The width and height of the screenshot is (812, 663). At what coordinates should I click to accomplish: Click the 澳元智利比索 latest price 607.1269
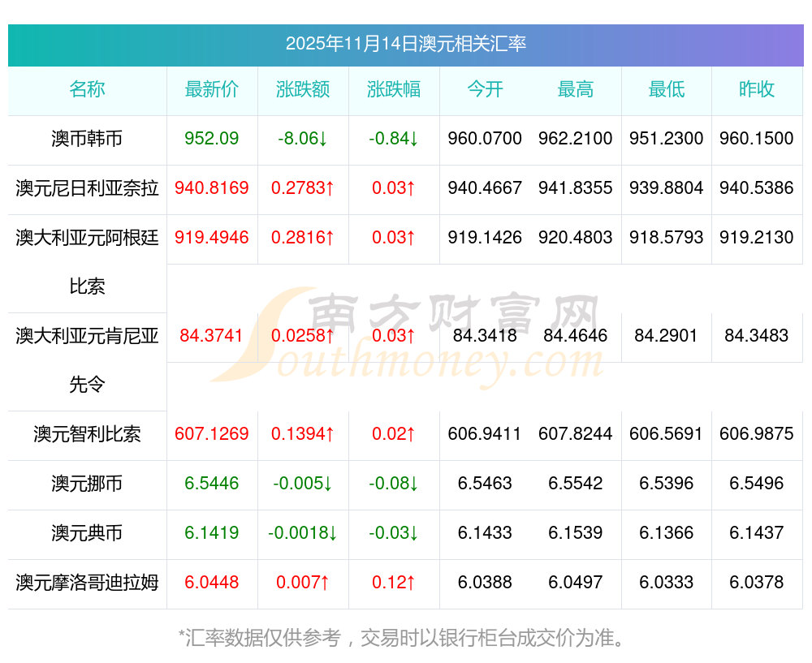(212, 433)
